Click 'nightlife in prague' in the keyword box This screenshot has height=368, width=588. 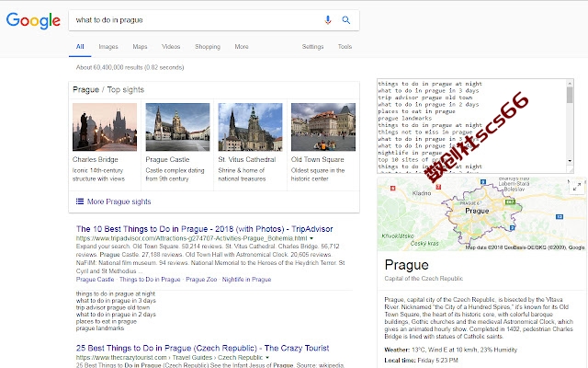(410, 153)
